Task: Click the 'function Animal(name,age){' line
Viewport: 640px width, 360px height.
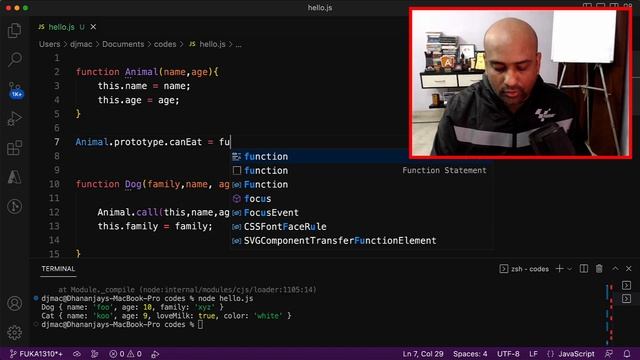Action: pyautogui.click(x=147, y=72)
